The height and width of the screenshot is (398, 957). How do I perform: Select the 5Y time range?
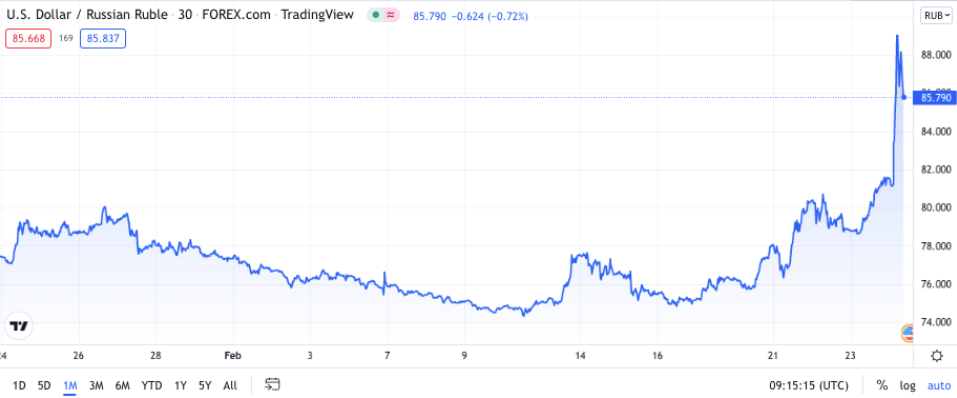tap(204, 385)
